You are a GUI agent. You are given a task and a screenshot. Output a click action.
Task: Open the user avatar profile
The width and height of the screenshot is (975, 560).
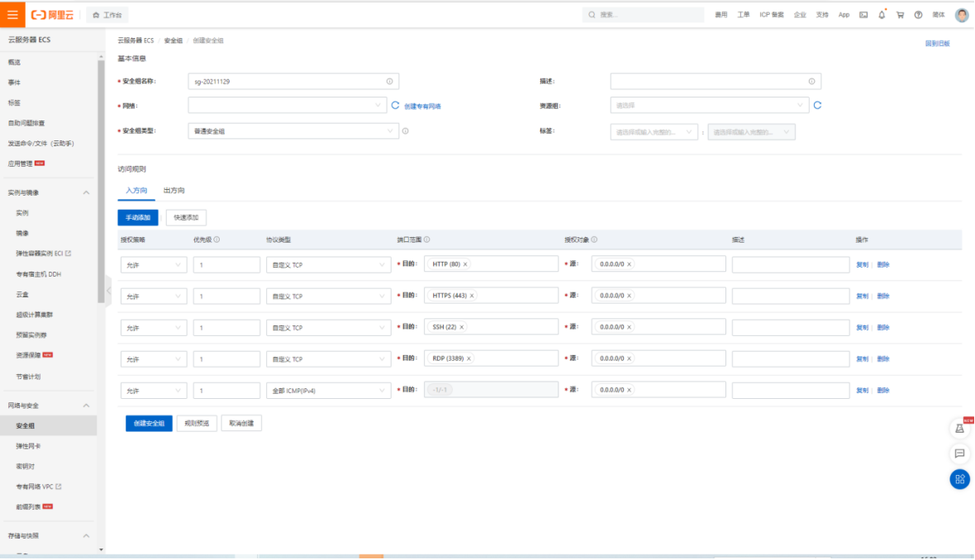coord(961,15)
